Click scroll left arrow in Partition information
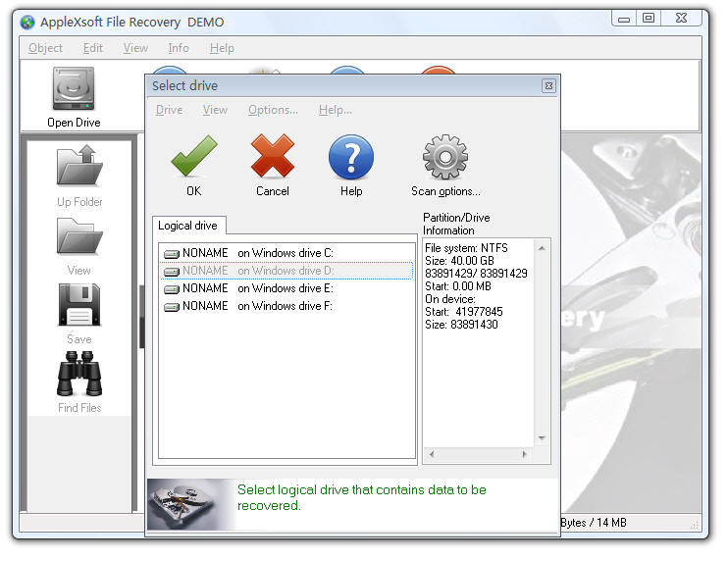 (432, 454)
